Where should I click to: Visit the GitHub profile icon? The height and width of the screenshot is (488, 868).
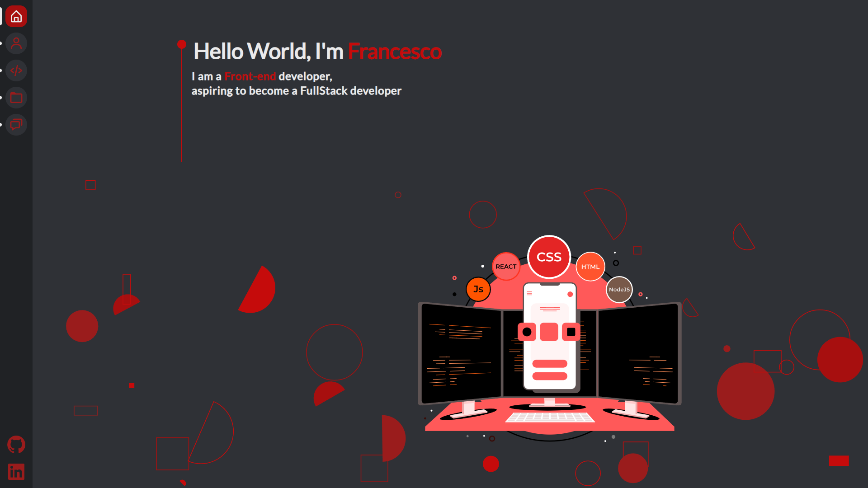pos(16,445)
